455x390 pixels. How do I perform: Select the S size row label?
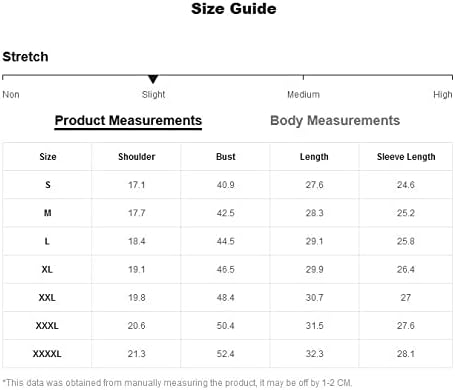coord(48,185)
